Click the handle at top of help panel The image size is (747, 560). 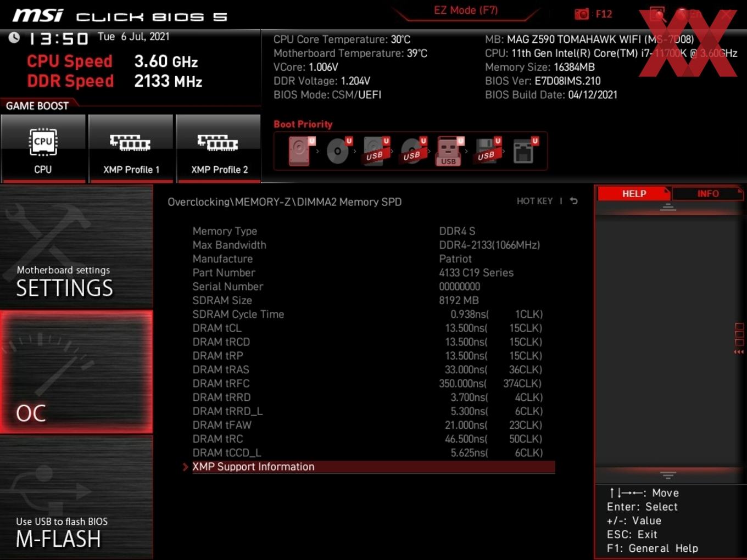[668, 207]
